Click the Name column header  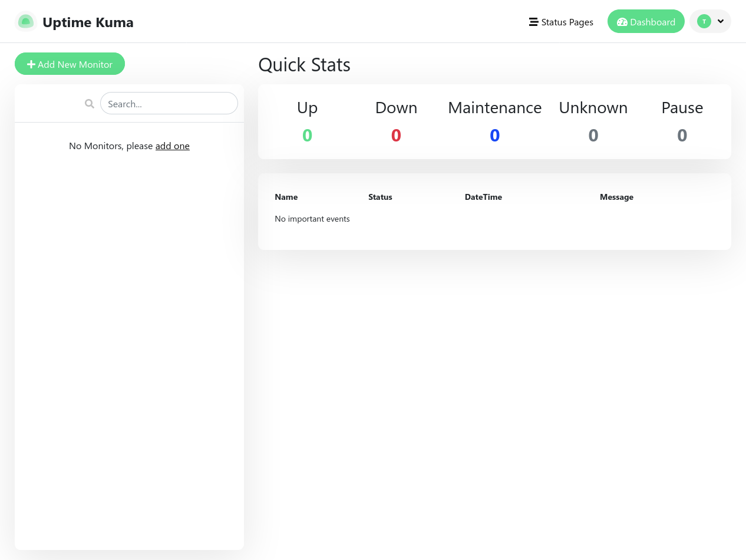pos(286,197)
